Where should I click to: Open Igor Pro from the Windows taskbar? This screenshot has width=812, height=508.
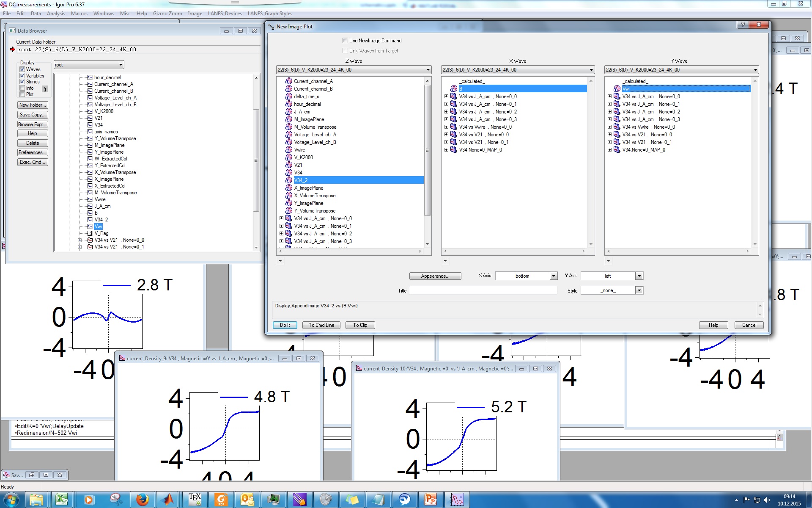(x=458, y=500)
